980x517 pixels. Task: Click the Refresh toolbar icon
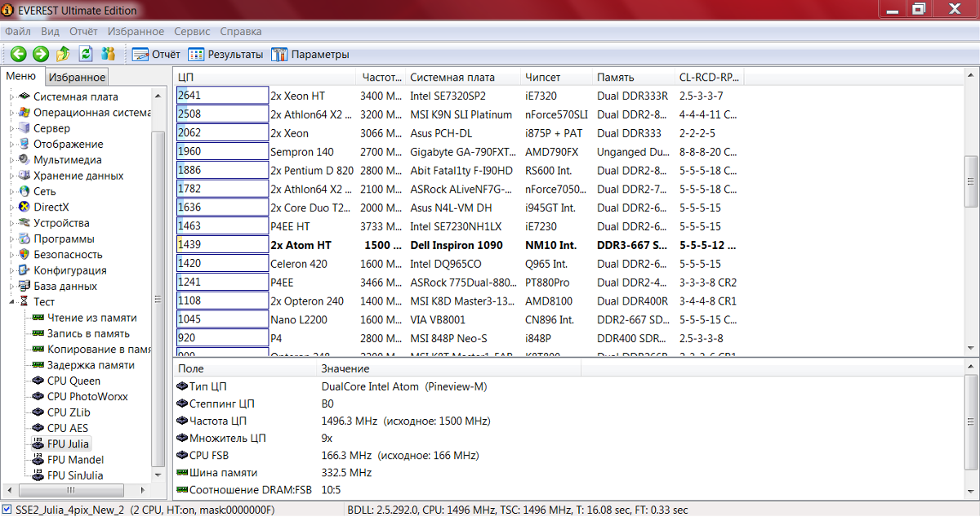pos(86,54)
